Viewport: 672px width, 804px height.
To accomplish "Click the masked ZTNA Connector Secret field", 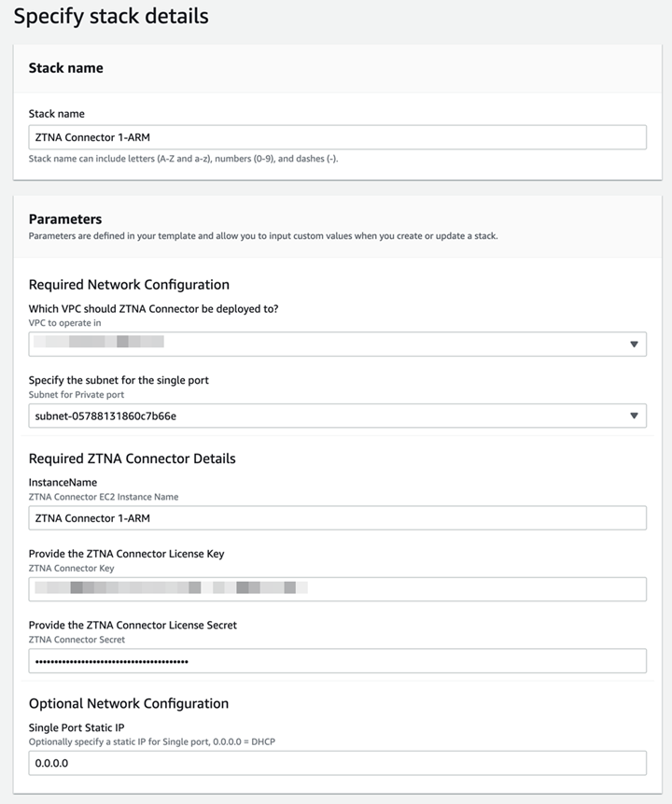I will [x=336, y=661].
